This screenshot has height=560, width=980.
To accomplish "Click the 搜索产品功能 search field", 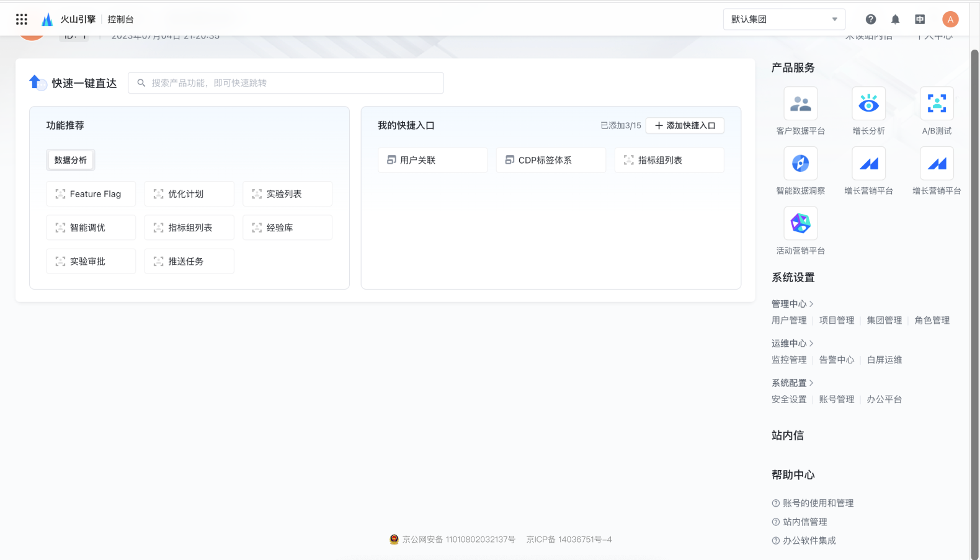I will click(292, 83).
